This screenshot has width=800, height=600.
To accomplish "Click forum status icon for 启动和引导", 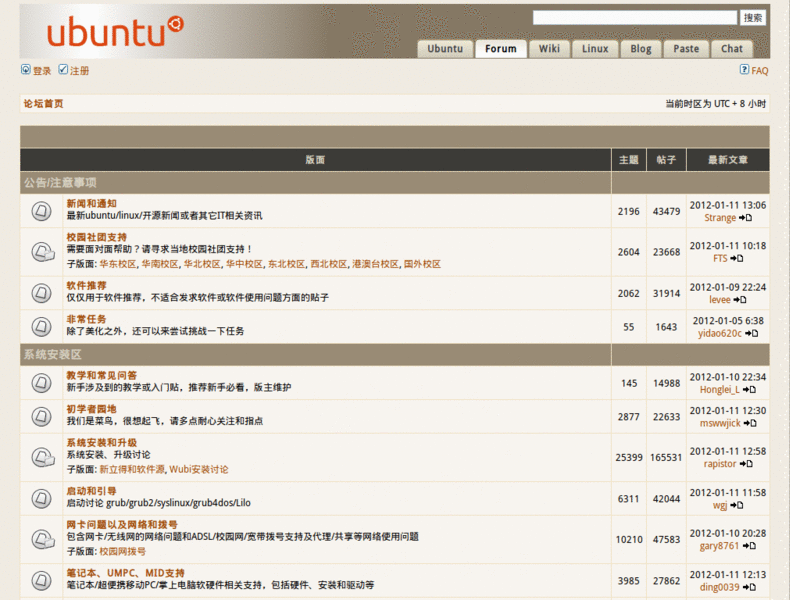I will coord(41,498).
